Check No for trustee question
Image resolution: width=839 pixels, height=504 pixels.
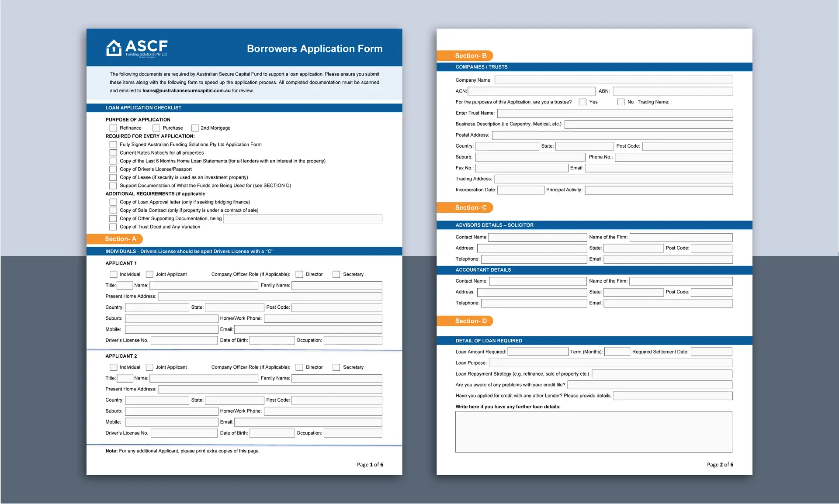(x=621, y=102)
